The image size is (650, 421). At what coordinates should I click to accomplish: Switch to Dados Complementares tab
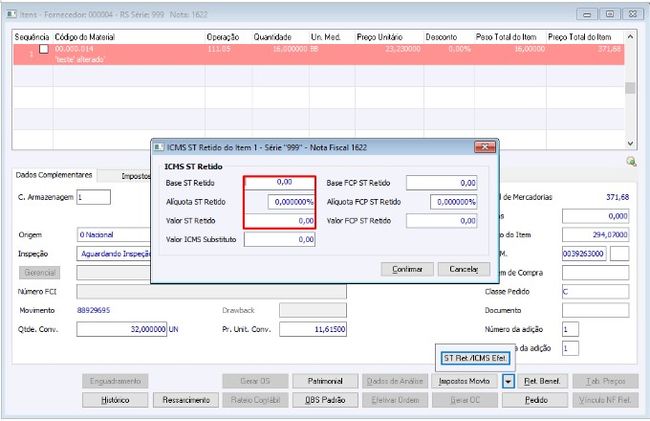click(54, 175)
